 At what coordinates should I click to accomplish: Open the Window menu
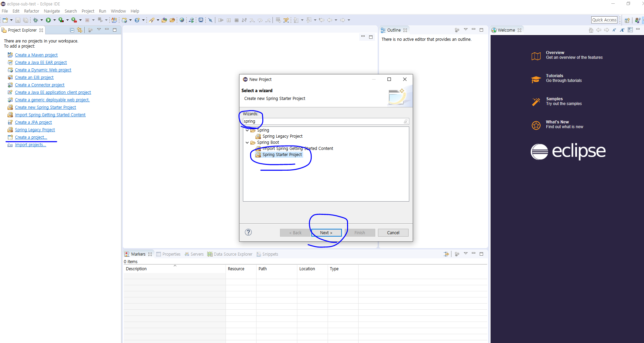pos(118,11)
